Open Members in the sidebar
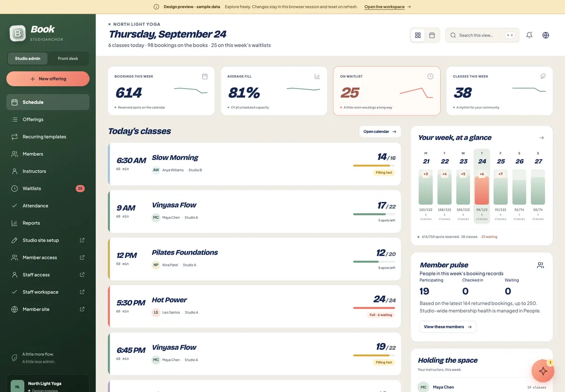The height and width of the screenshot is (392, 565). click(48, 154)
